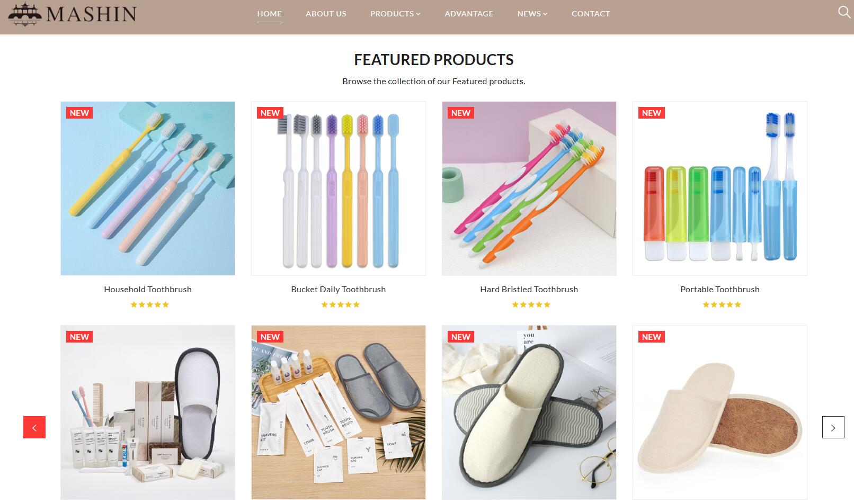Image resolution: width=854 pixels, height=504 pixels.
Task: Click the NEW badge on Bucket Daily Toothbrush
Action: (270, 113)
